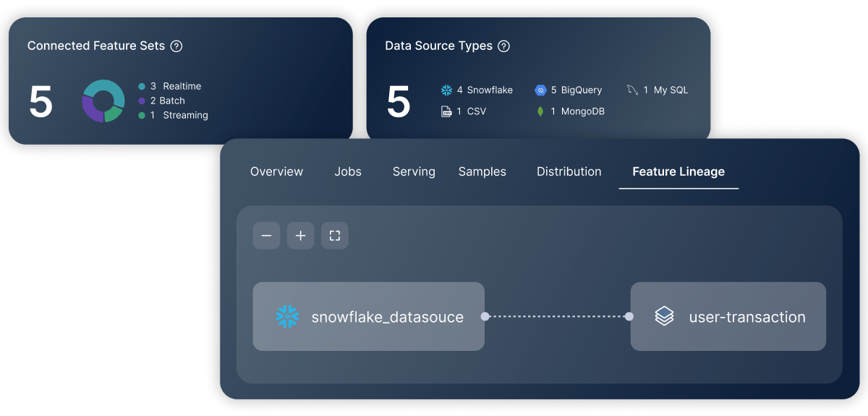
Task: Click the Snowflake icon in source types
Action: click(446, 90)
